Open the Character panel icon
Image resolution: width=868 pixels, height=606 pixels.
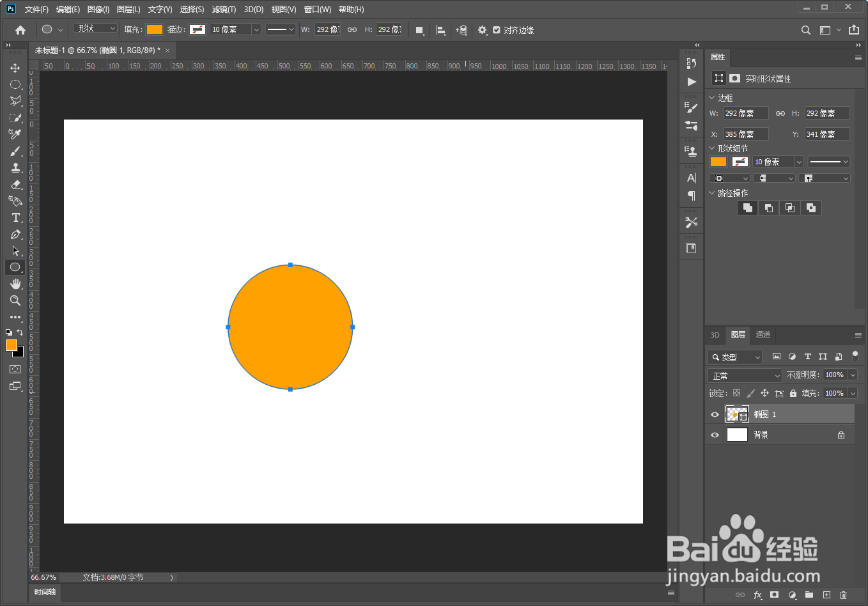coord(692,178)
